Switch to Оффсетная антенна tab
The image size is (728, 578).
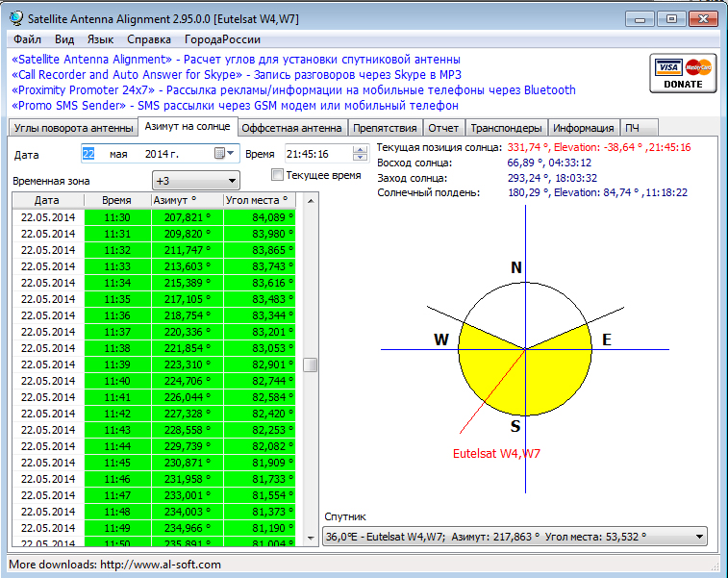pos(291,128)
